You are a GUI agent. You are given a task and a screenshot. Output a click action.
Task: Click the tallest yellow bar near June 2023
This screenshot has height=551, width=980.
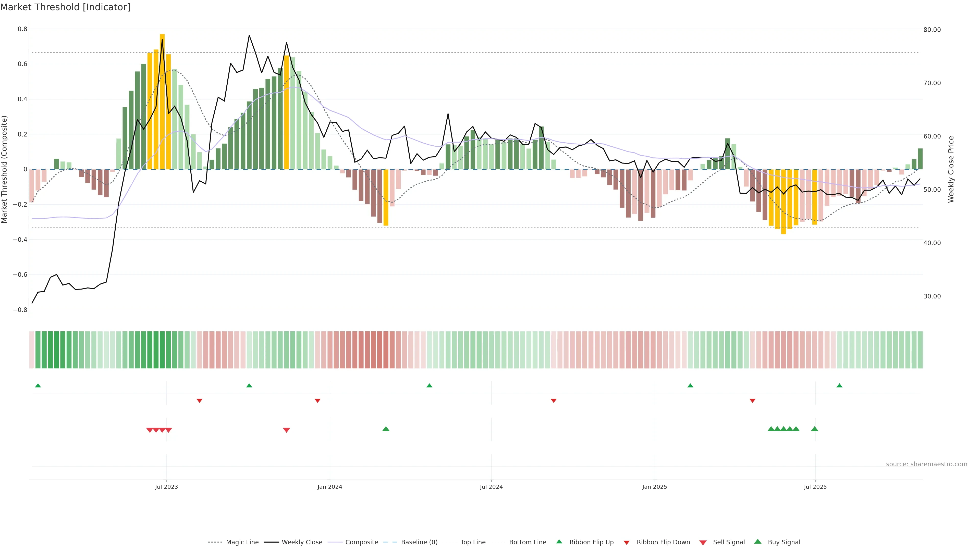point(162,101)
